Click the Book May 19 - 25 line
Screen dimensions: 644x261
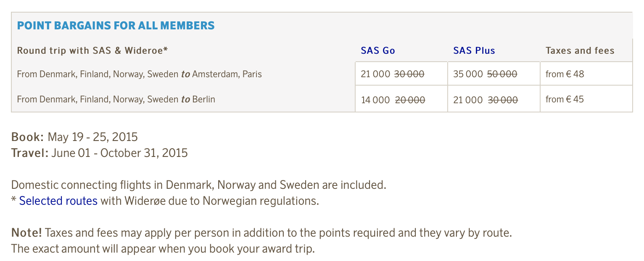click(74, 137)
